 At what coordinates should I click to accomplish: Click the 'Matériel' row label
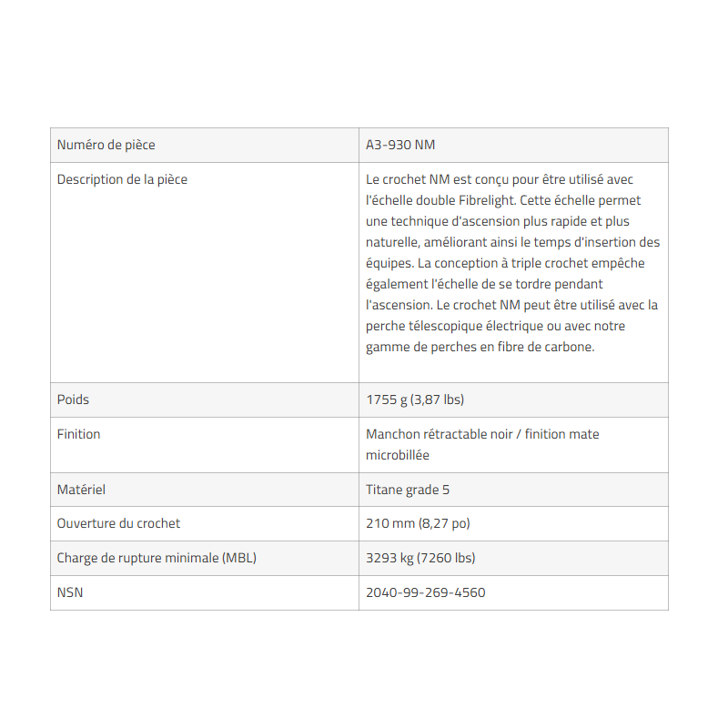81,490
